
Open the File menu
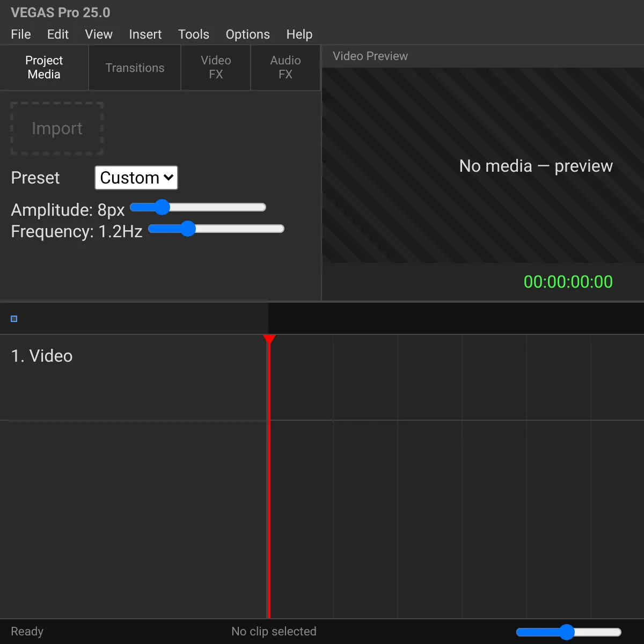pyautogui.click(x=21, y=34)
